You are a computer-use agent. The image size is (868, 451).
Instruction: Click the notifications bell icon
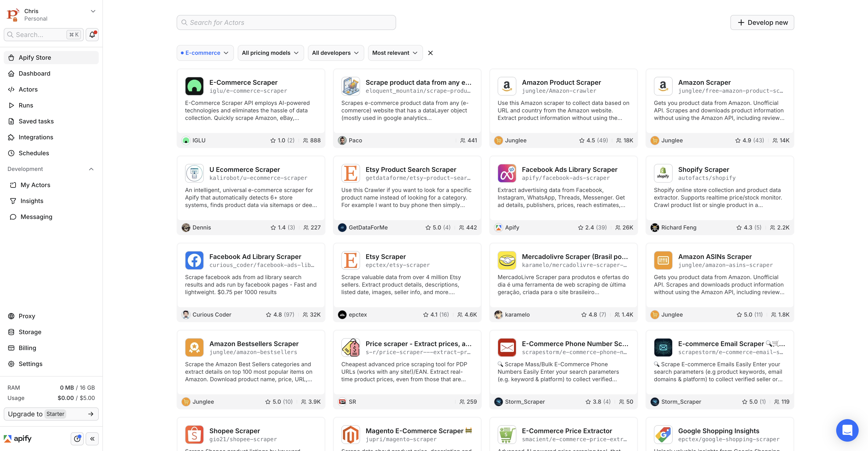tap(92, 35)
